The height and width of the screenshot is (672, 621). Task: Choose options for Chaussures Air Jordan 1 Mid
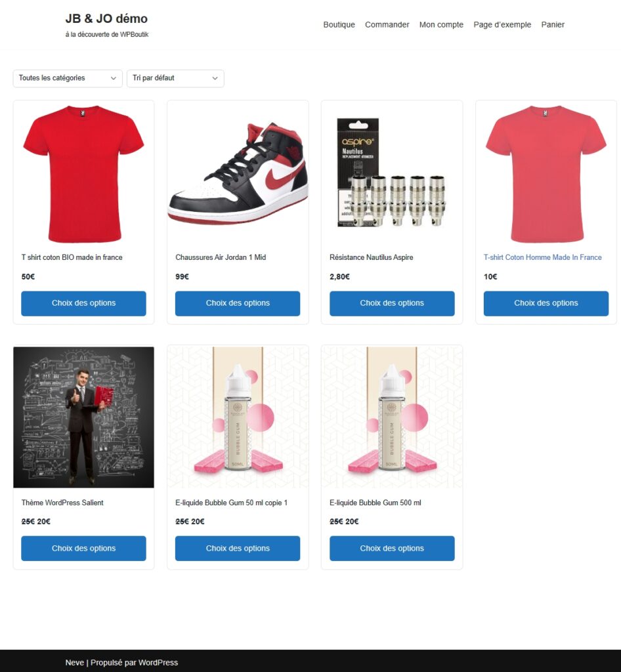coord(238,303)
